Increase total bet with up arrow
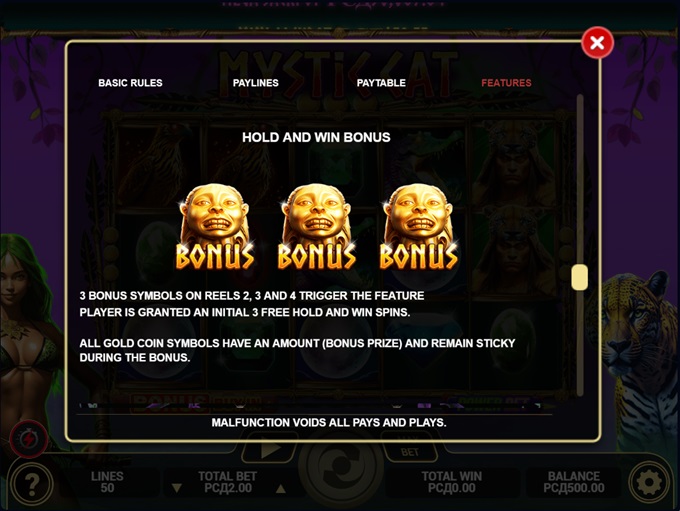 coord(281,488)
